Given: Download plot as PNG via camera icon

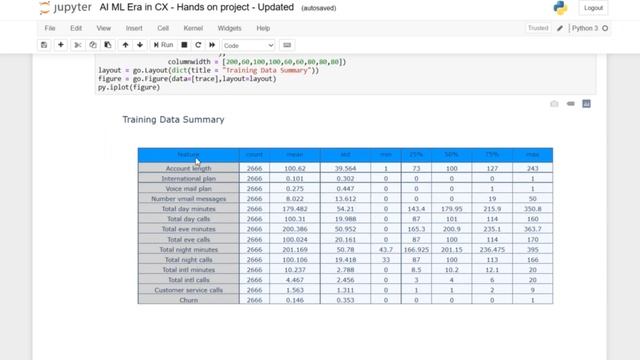Looking at the screenshot, I should pos(554,104).
